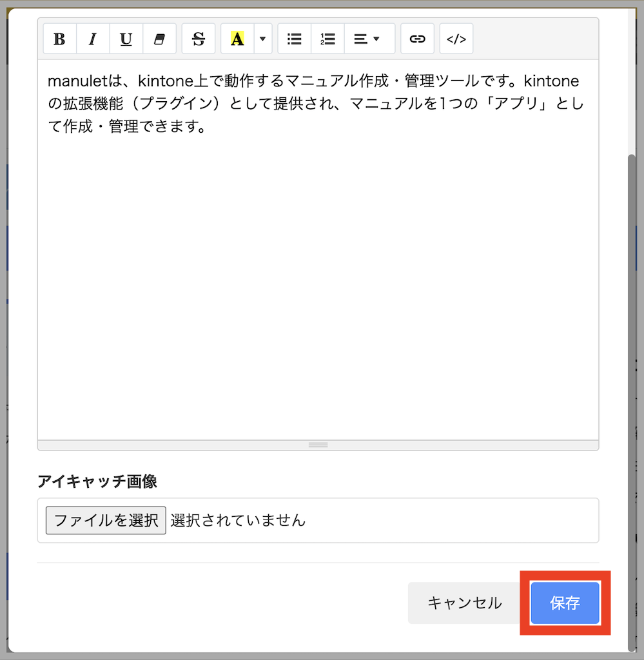This screenshot has width=644, height=660.
Task: Insert a numbered ordered list
Action: click(x=327, y=39)
